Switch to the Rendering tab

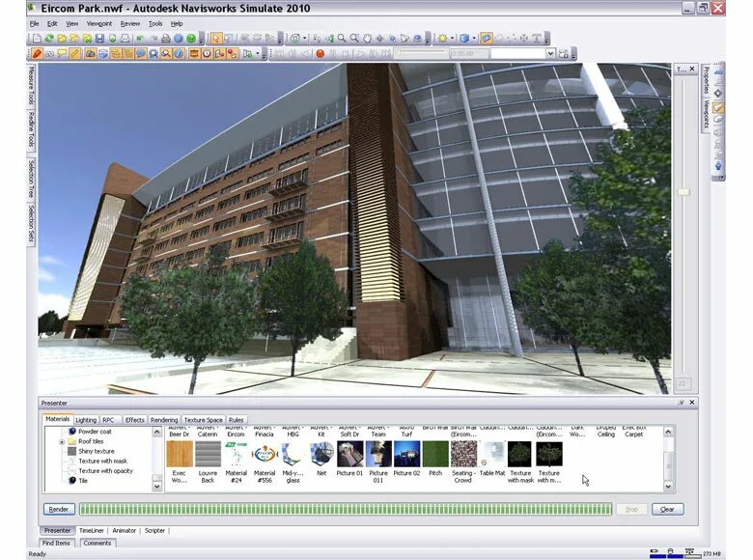pyautogui.click(x=164, y=420)
